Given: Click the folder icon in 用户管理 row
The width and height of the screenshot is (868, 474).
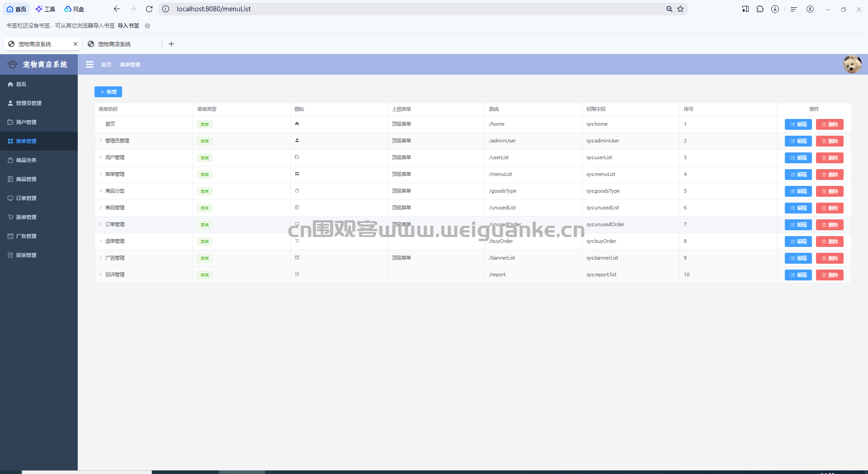Looking at the screenshot, I should click(297, 157).
